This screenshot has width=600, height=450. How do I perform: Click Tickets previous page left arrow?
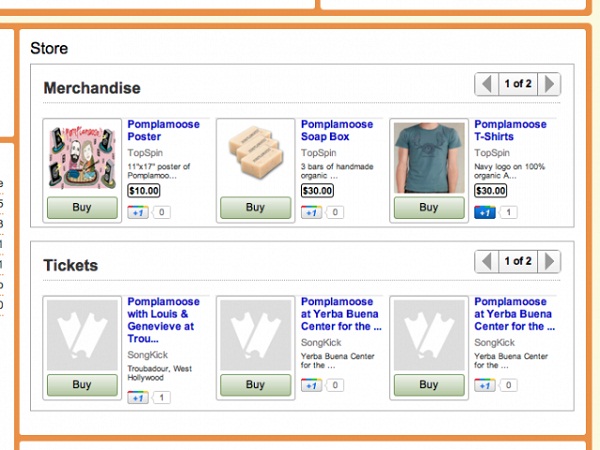tap(487, 261)
